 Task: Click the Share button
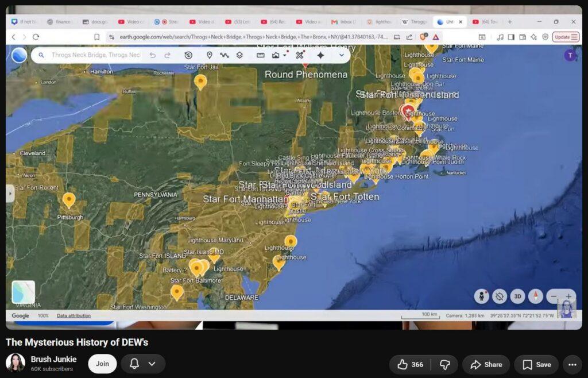[486, 364]
